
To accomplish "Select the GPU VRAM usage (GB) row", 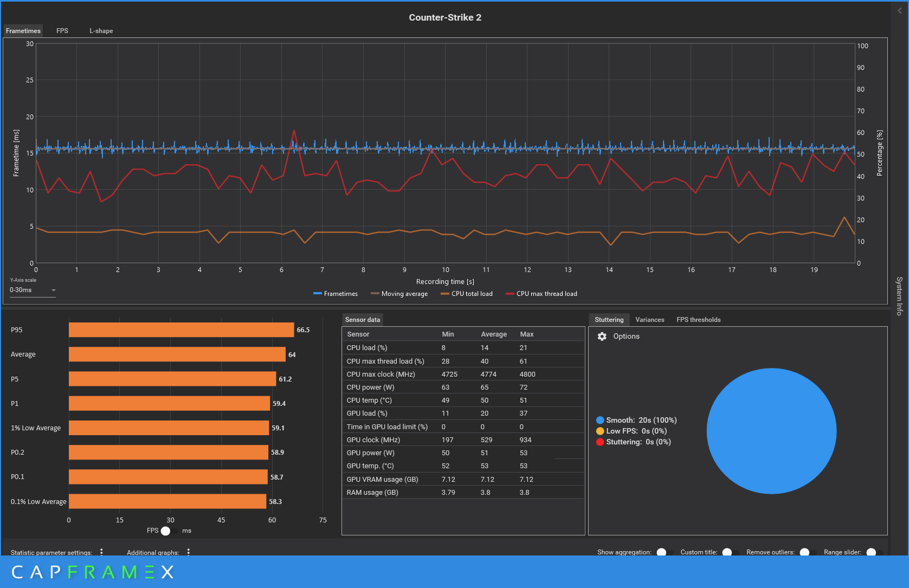I will [x=463, y=479].
